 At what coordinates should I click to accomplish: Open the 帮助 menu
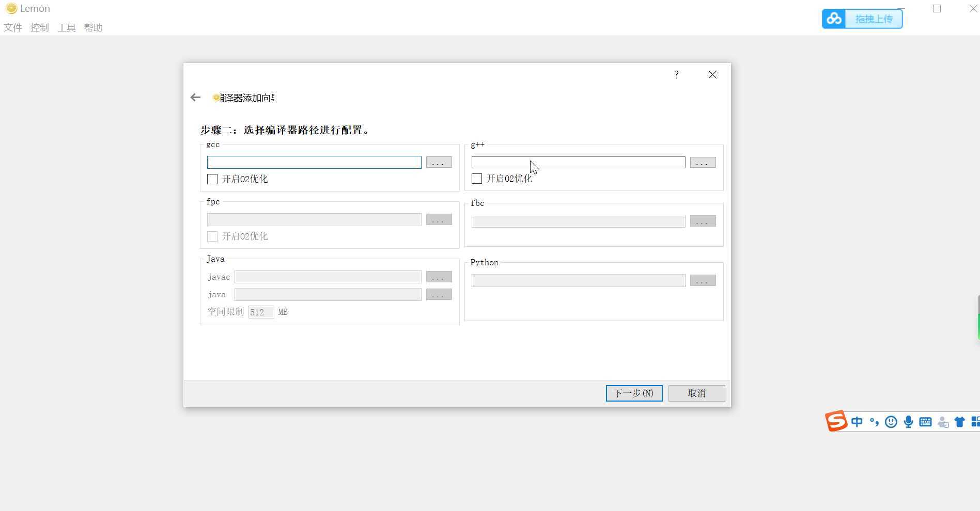click(x=94, y=28)
